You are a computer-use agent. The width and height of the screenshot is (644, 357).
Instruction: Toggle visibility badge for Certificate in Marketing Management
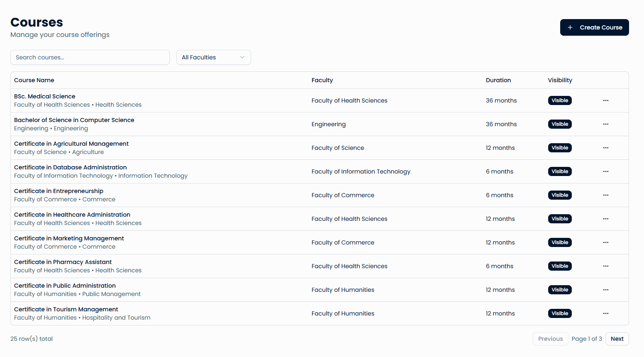coord(560,242)
